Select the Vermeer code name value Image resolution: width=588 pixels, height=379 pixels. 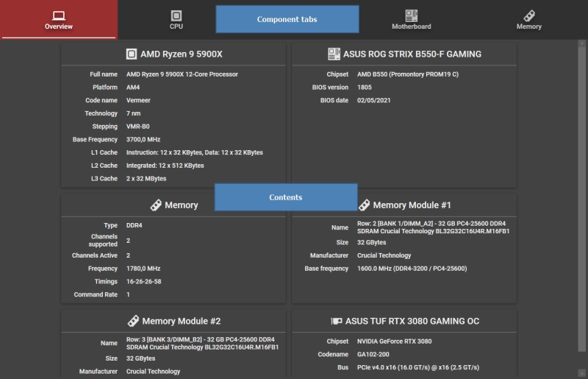coord(138,100)
